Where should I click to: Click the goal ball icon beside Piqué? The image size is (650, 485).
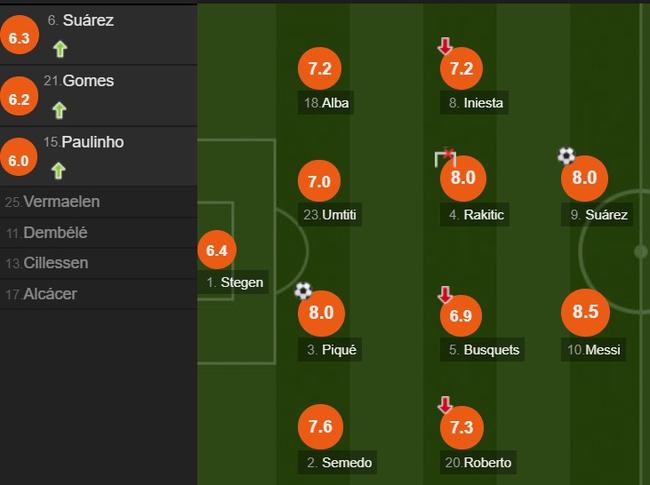pyautogui.click(x=303, y=291)
